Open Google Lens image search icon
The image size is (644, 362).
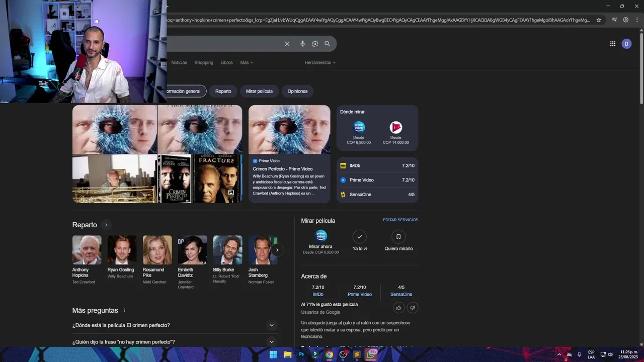click(315, 44)
